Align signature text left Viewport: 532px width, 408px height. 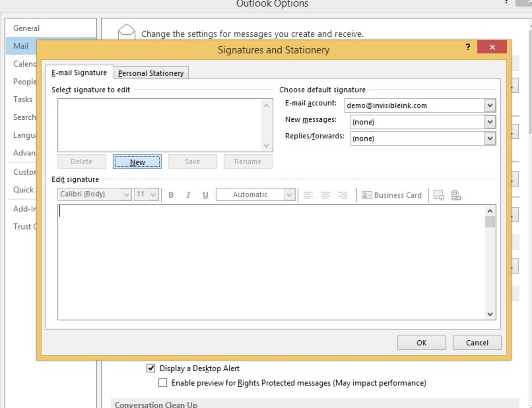point(308,195)
